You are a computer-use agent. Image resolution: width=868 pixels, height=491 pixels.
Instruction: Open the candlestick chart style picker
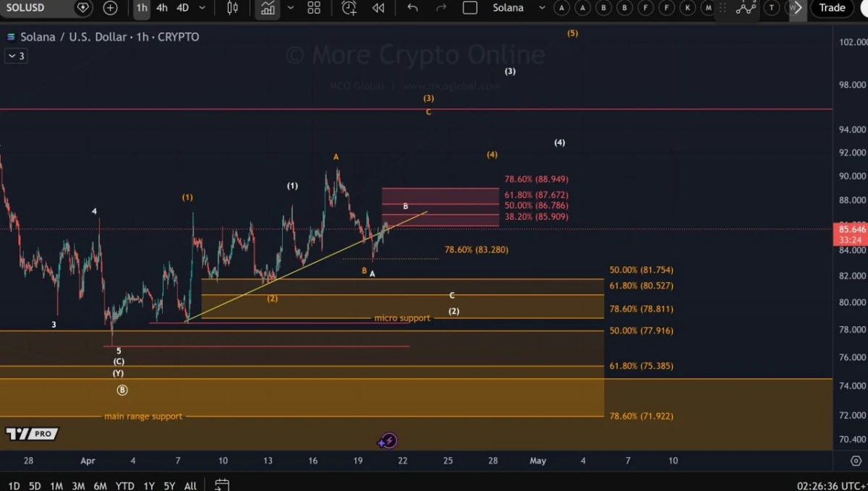[x=232, y=8]
